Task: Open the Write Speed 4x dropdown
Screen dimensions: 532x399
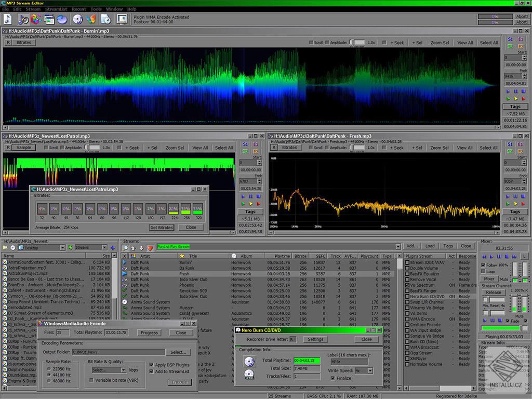Action: tap(370, 370)
